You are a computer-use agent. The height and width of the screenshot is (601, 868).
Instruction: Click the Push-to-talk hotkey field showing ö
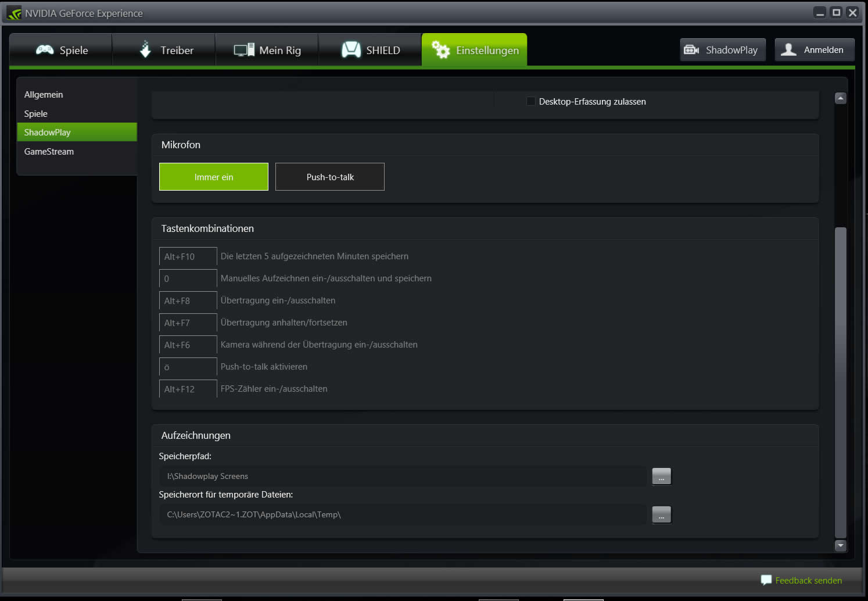pos(188,367)
